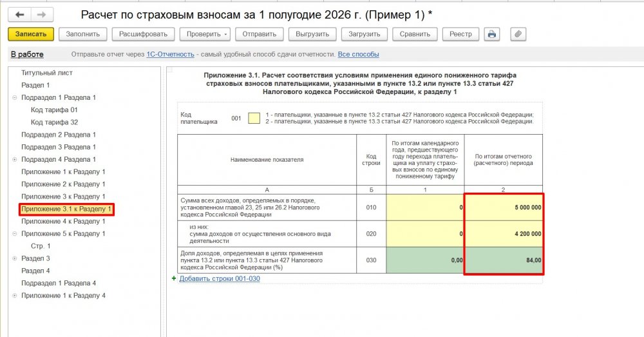Image resolution: width=644 pixels, height=337 pixels.
Task: Click Наименование показателя column header
Action: pyautogui.click(x=267, y=159)
